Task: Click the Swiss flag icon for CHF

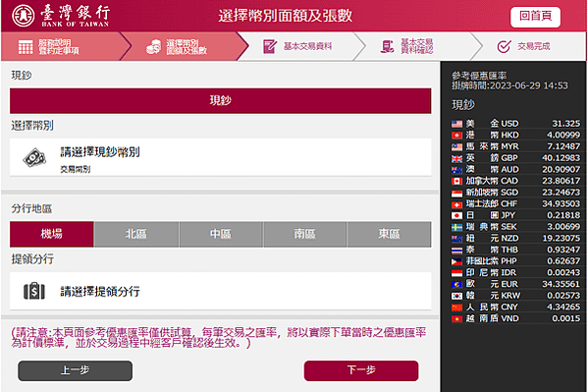Action: coord(456,204)
